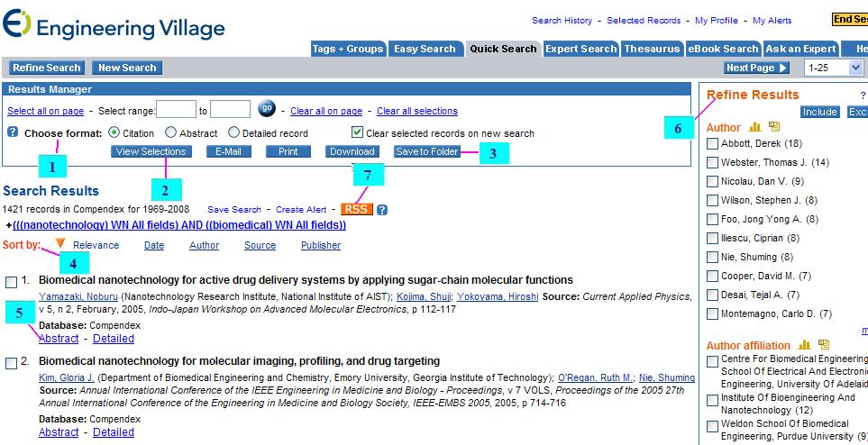Open the help icon beside Choose format

[13, 132]
